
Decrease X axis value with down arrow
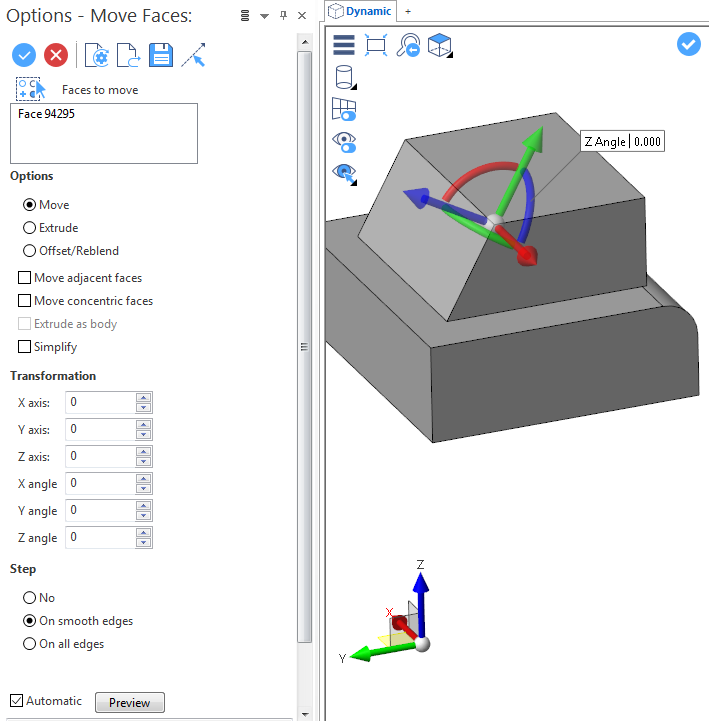(x=144, y=408)
